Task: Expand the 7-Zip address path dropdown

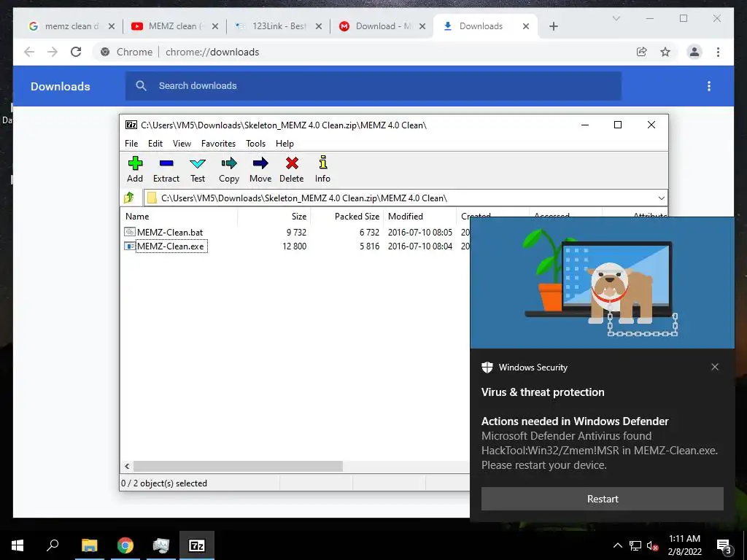Action: 661,198
